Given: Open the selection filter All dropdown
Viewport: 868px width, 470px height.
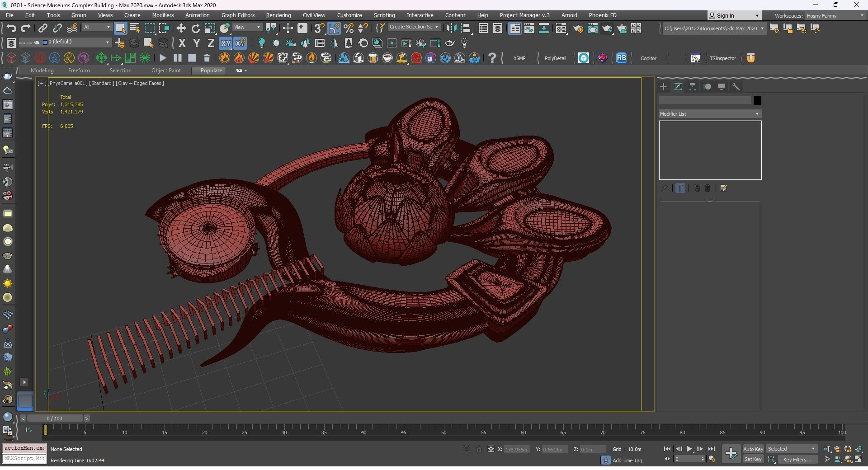Looking at the screenshot, I should 97,28.
